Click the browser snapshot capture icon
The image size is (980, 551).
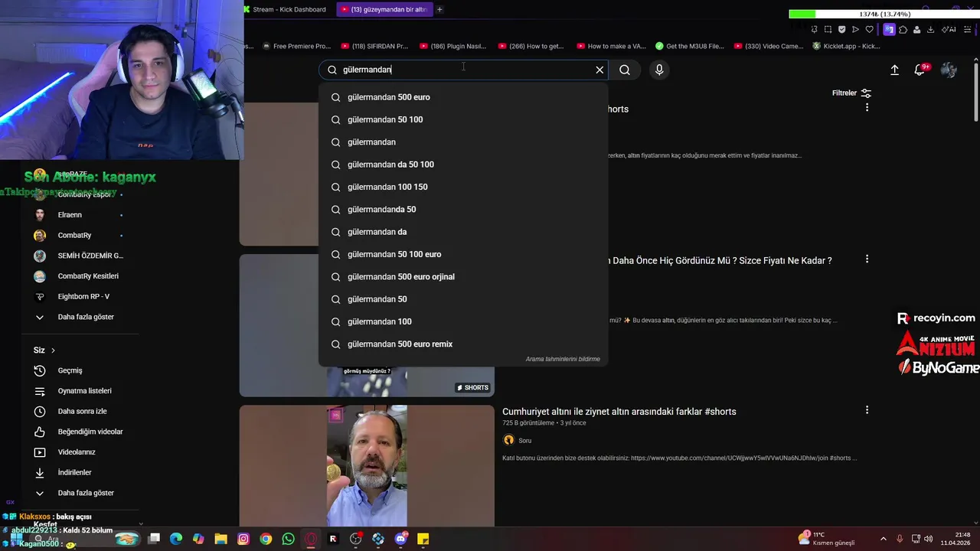(x=828, y=30)
